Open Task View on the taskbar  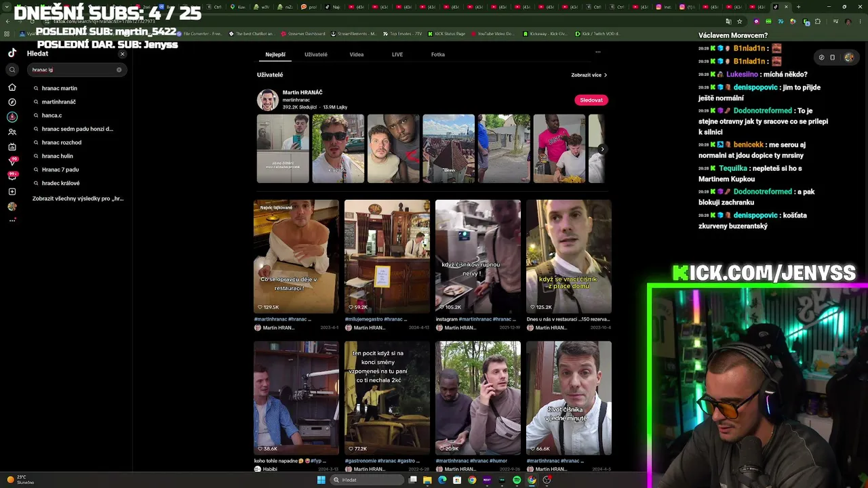point(412,480)
